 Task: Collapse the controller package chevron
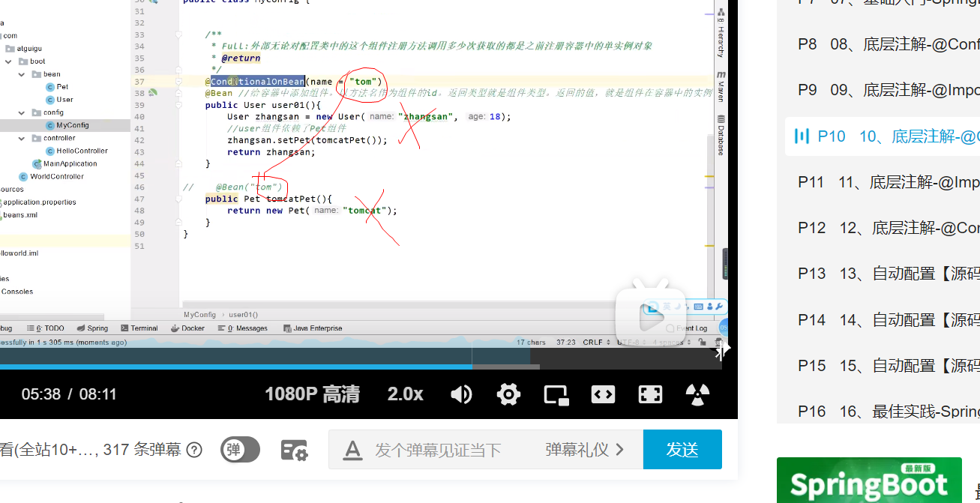(23, 138)
